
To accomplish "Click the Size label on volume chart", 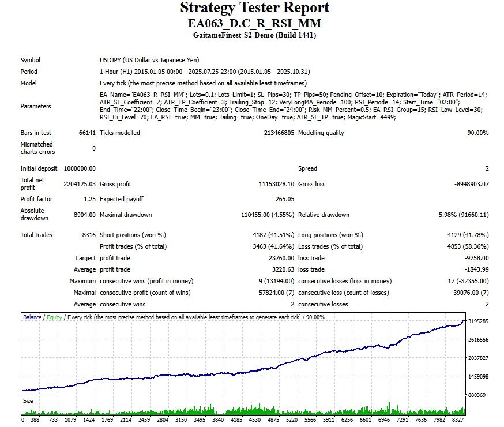I will [x=28, y=400].
